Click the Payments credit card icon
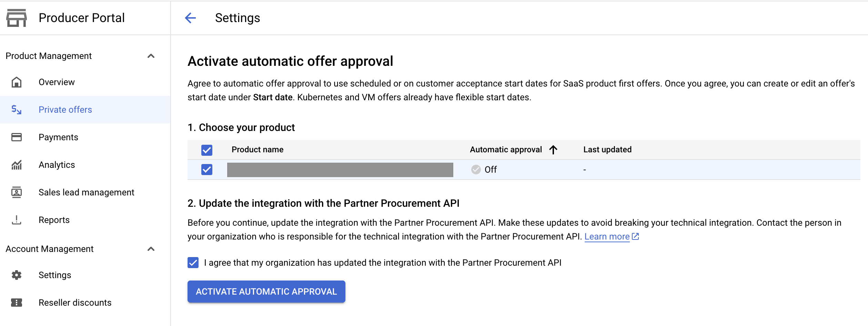The width and height of the screenshot is (868, 326). point(17,137)
